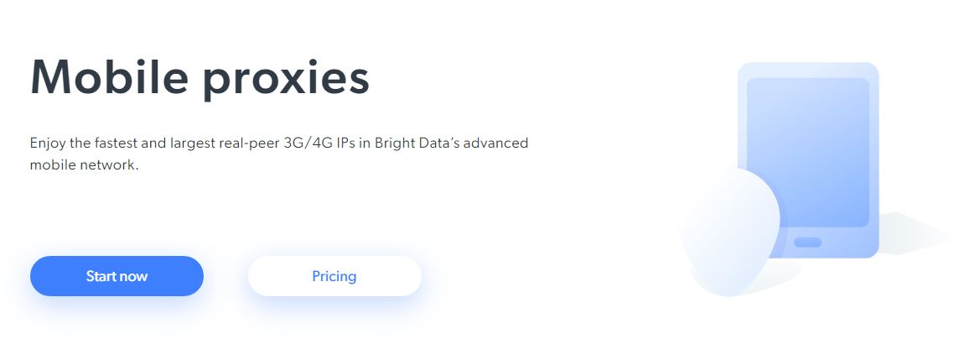980x360 pixels.
Task: Click the white rounded blob shape
Action: point(729,231)
